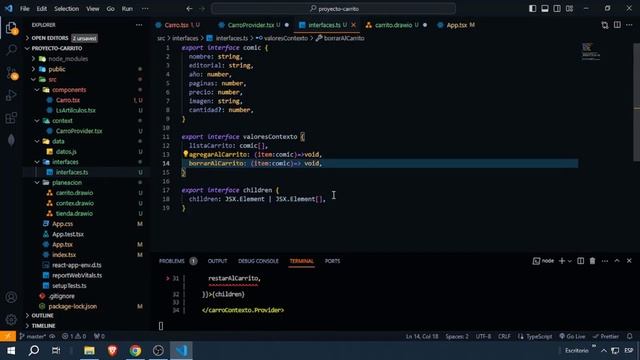Open datos.js in the explorer
The height and width of the screenshot is (360, 640).
(66, 151)
